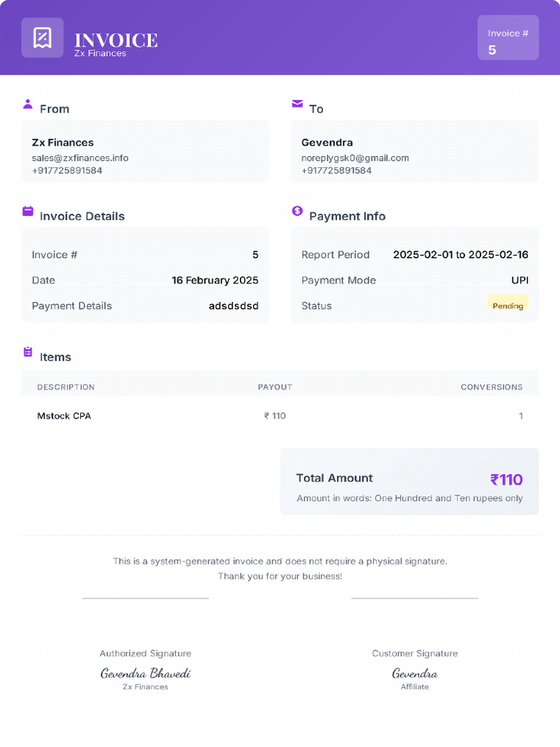Open sales@zxfinances.info email address

coord(80,158)
